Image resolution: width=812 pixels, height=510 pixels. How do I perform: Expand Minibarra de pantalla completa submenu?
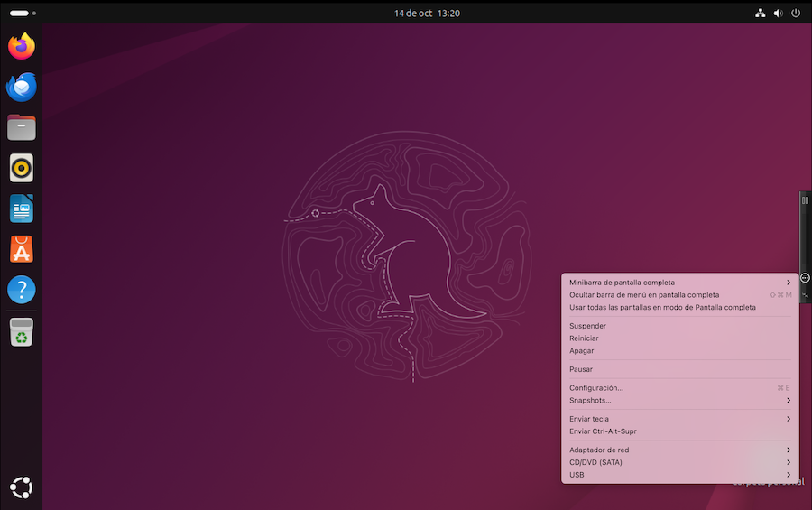pos(678,283)
